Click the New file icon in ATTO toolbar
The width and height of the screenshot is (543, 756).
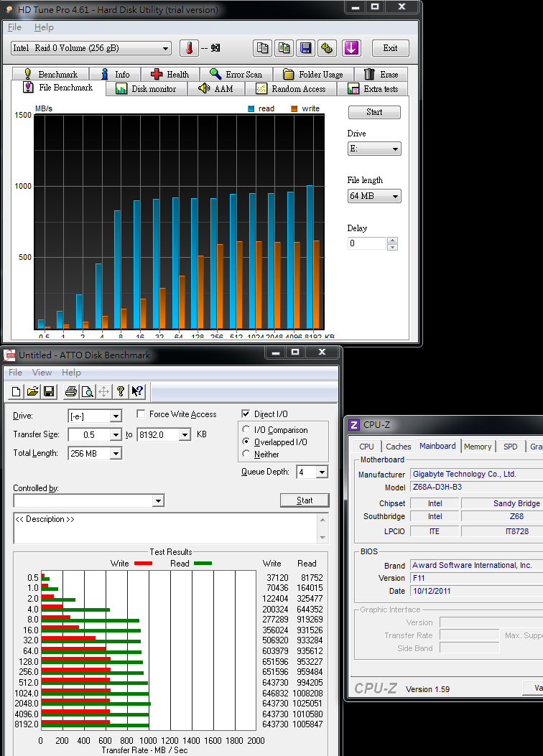17,391
